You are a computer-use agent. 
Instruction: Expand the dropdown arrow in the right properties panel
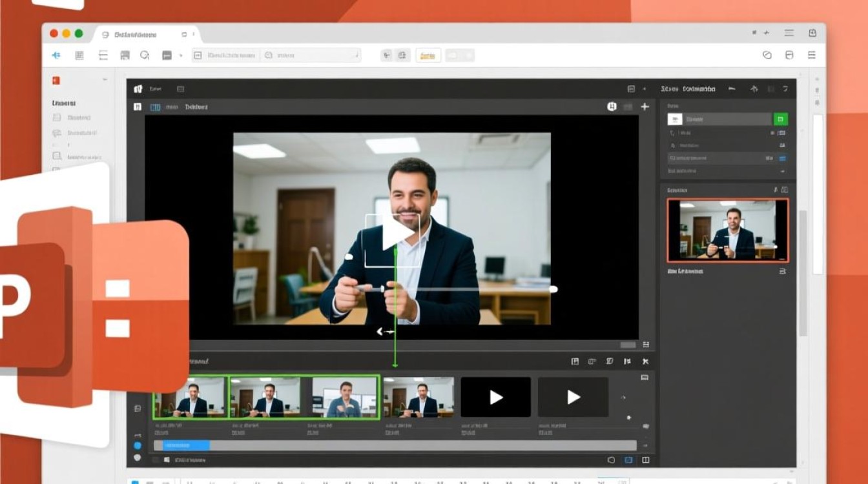[783, 172]
